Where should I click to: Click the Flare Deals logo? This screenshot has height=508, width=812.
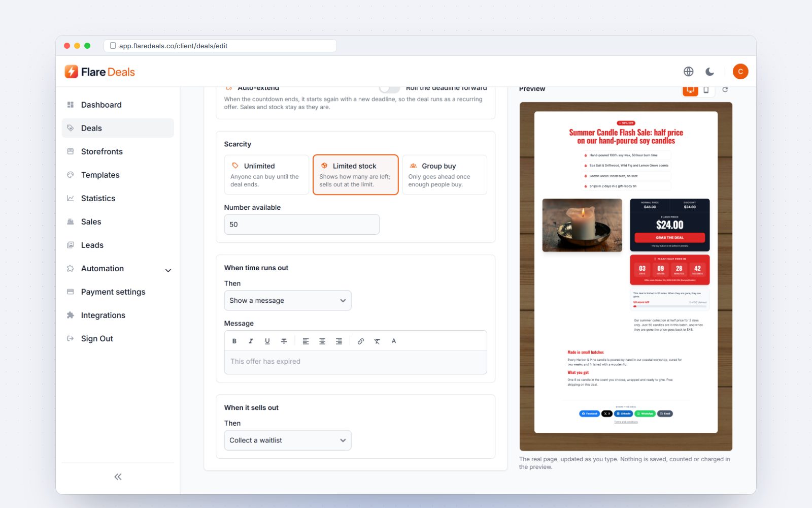click(100, 72)
